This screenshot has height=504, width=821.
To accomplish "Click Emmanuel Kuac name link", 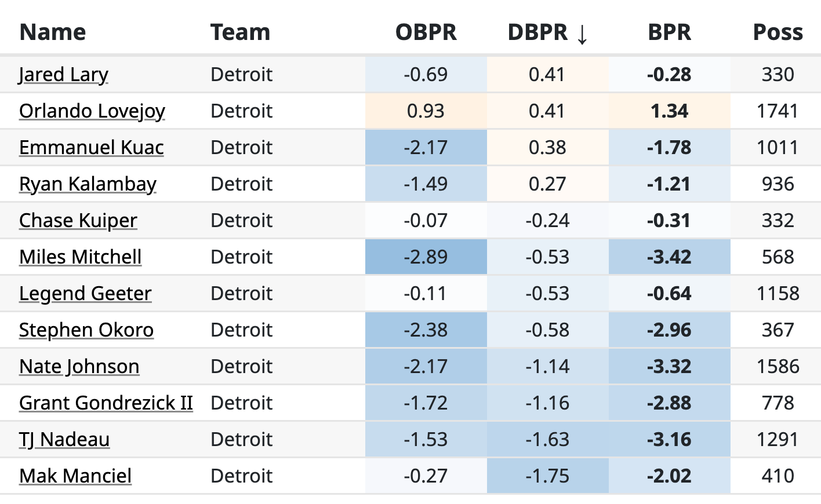I will click(92, 148).
